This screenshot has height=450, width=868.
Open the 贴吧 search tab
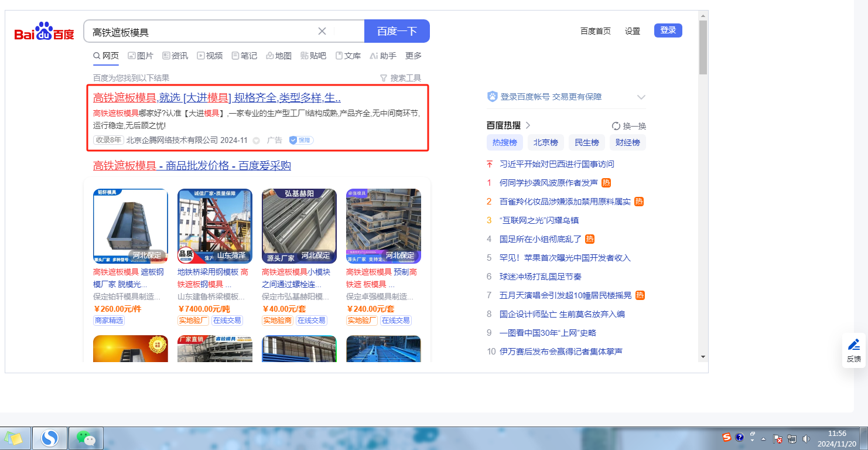pyautogui.click(x=313, y=56)
